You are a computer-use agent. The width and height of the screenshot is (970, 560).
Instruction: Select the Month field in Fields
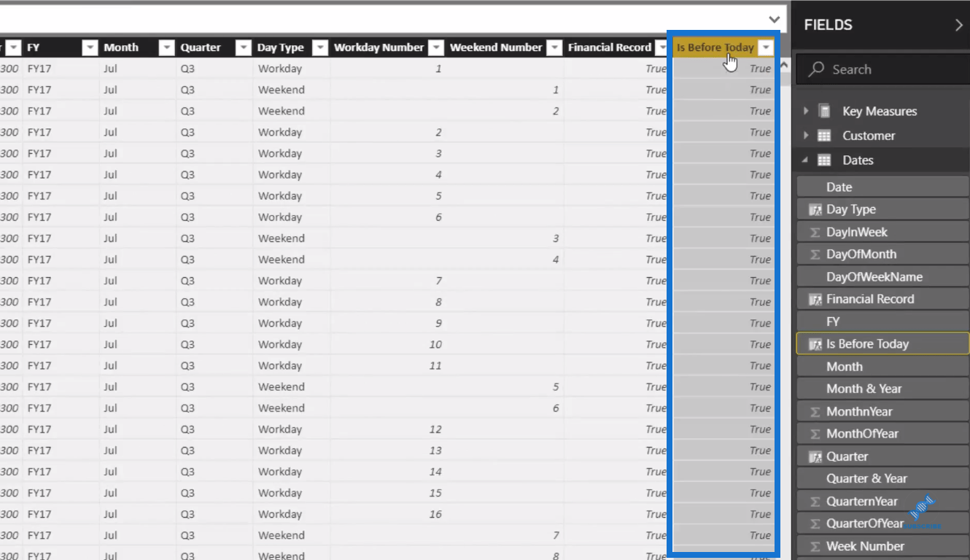click(x=882, y=366)
